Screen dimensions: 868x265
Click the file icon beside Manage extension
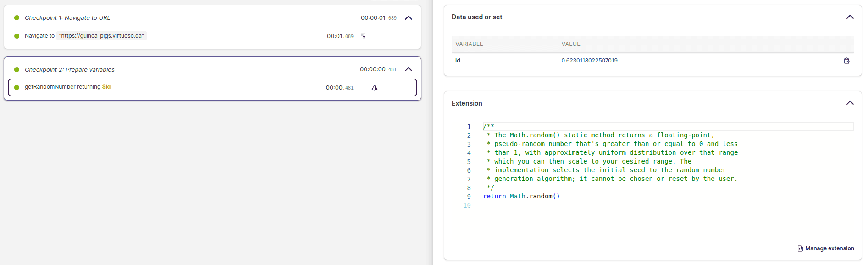(x=800, y=248)
